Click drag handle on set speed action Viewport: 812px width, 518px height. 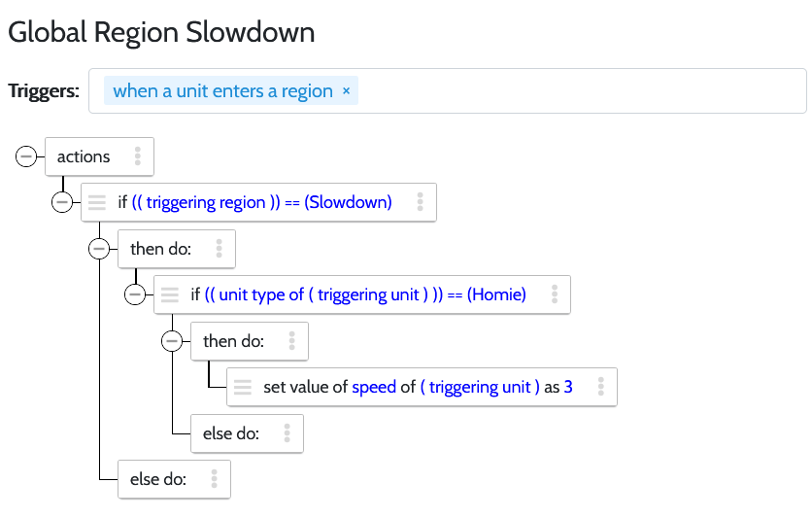point(243,387)
